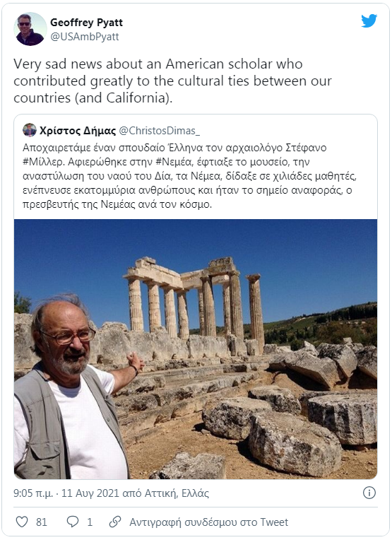Viewport: 392px width, 540px height.
Task: Open Geoffrey Pyatt's profile avatar
Action: [x=30, y=29]
